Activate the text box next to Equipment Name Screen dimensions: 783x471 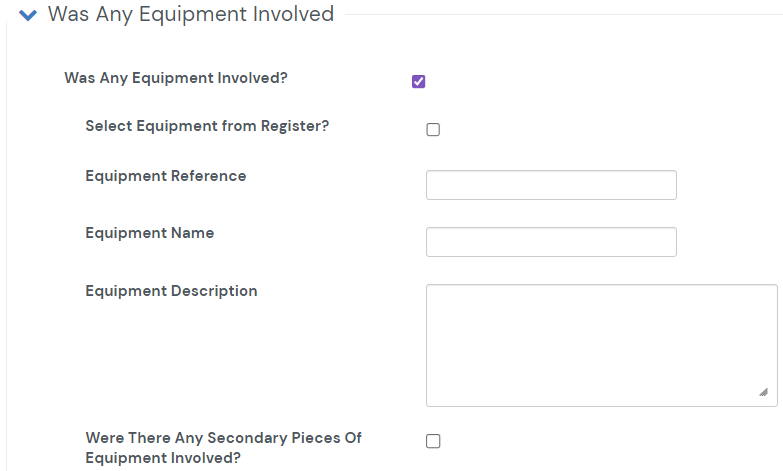point(551,242)
